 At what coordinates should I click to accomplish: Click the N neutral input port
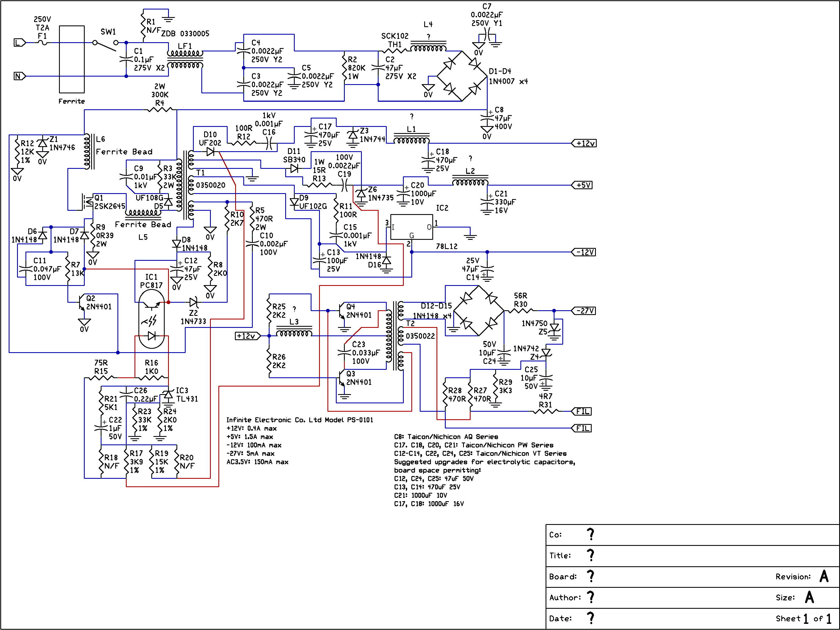[20, 76]
